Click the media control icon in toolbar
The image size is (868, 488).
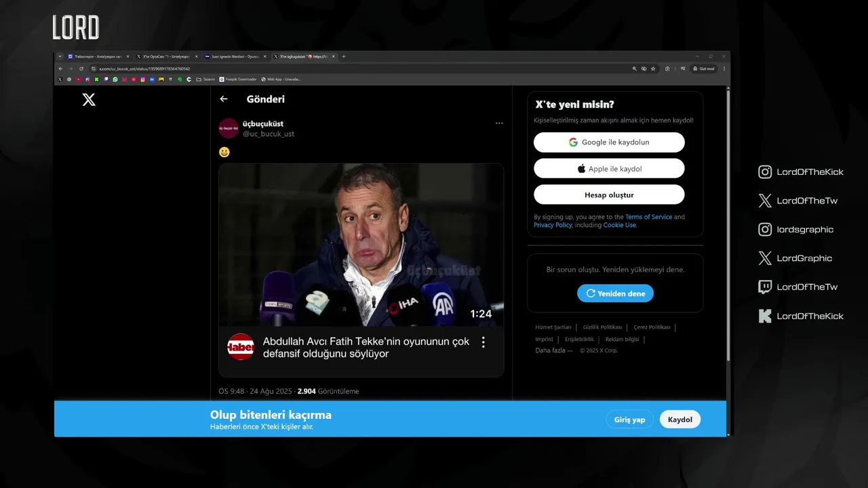(x=683, y=68)
